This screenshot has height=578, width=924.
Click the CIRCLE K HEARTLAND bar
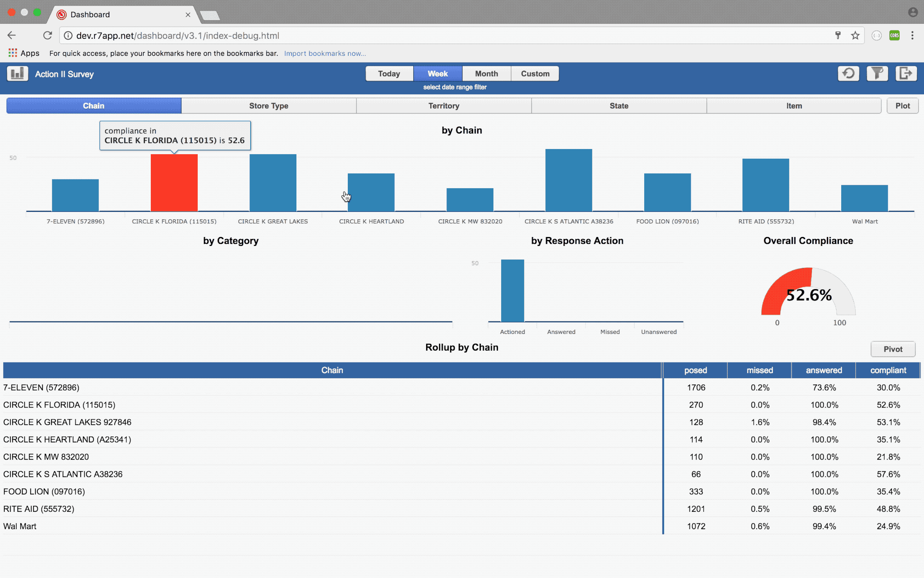pos(371,192)
